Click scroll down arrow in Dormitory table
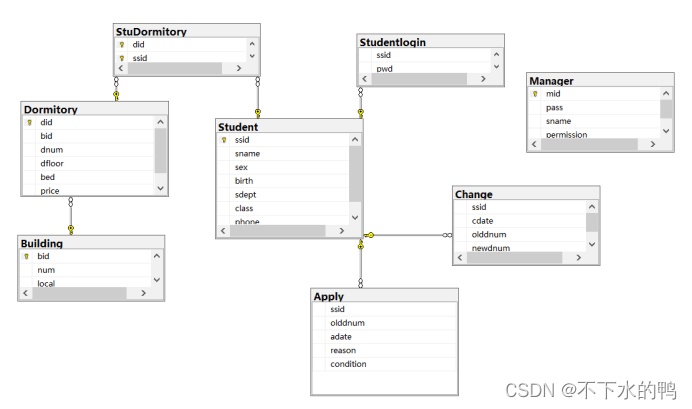This screenshot has height=409, width=692. 161,188
